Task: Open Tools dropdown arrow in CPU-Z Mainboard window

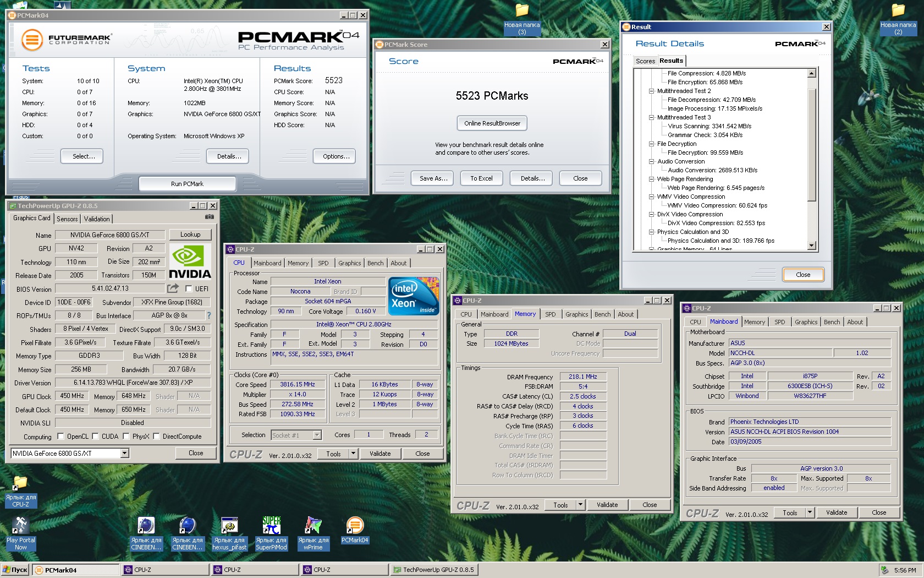Action: tap(810, 512)
